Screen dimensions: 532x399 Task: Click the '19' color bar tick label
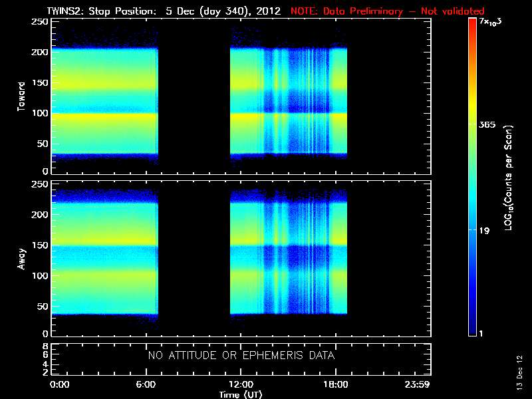pos(485,231)
